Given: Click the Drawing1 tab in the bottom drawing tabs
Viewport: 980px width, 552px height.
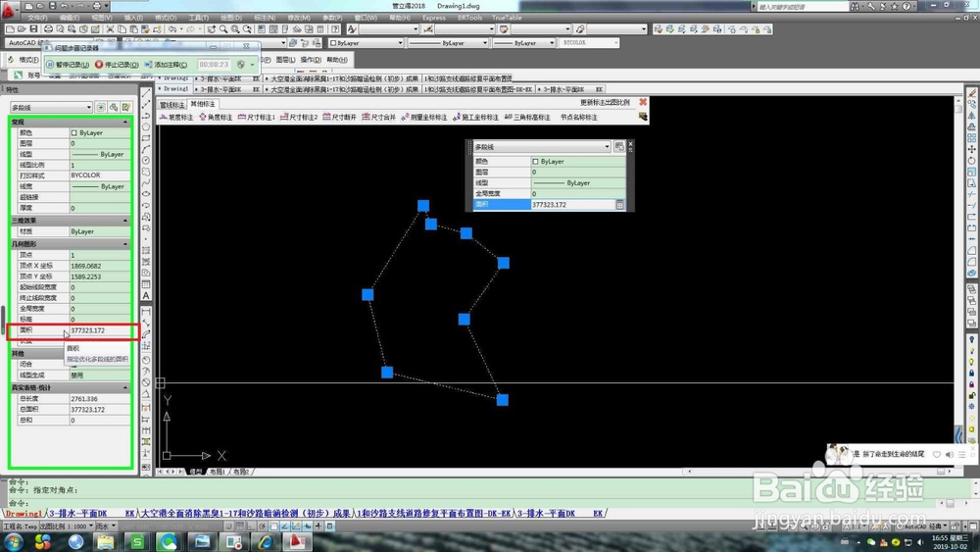Looking at the screenshot, I should [x=24, y=513].
